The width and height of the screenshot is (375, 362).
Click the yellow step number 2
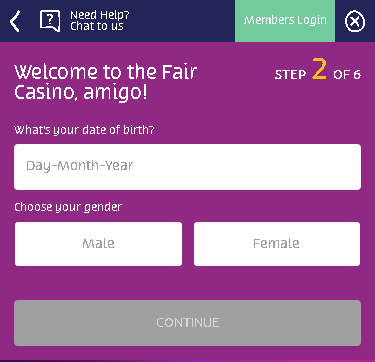pyautogui.click(x=319, y=69)
